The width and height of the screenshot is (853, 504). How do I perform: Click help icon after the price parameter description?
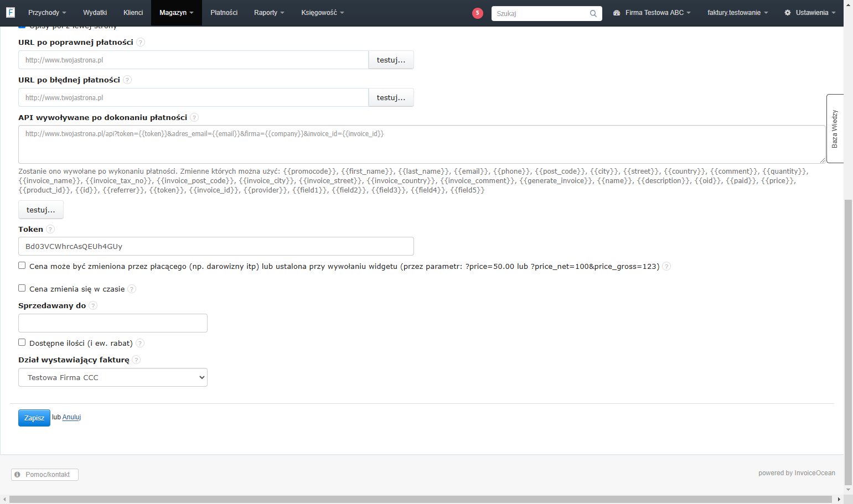pyautogui.click(x=666, y=266)
